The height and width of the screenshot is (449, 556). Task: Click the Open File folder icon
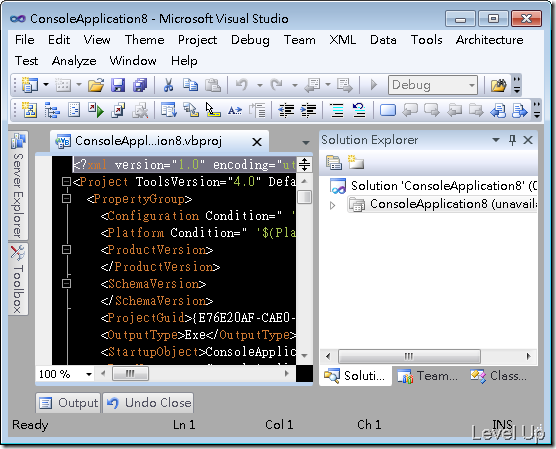96,85
